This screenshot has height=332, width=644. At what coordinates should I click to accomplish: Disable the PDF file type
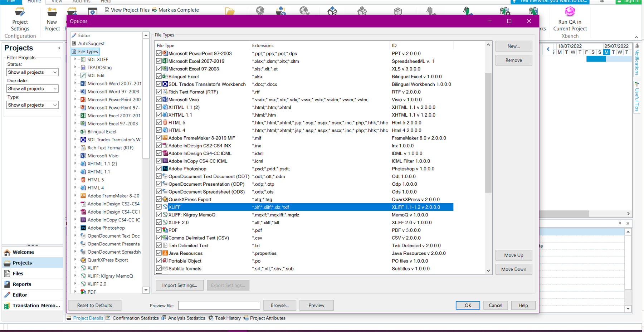(159, 230)
